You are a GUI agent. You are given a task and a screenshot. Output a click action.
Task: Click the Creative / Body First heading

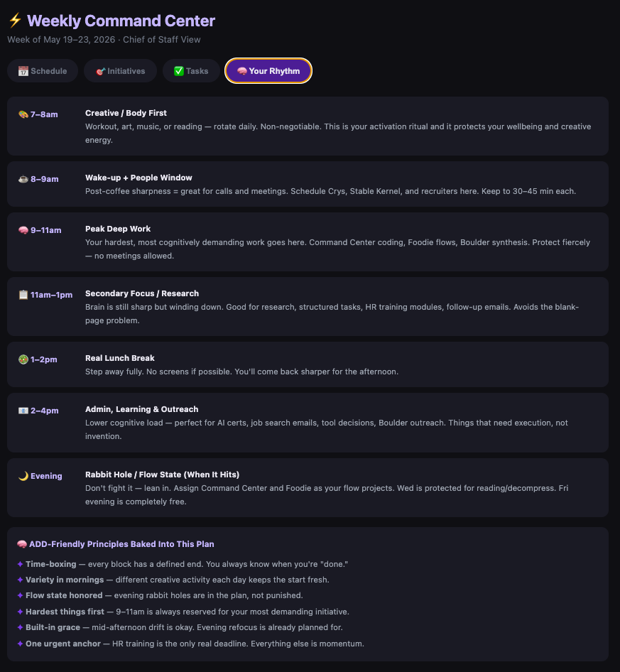(126, 113)
